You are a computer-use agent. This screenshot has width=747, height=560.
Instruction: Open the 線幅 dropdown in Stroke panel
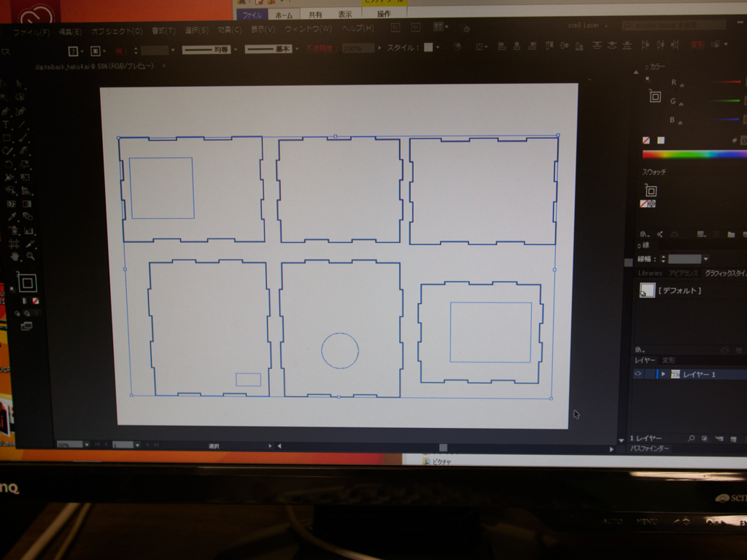(705, 259)
